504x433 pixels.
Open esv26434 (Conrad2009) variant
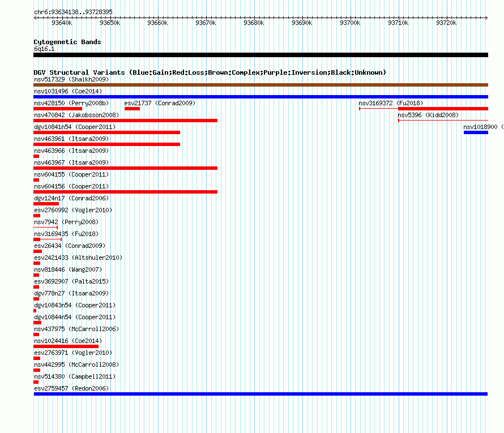click(x=70, y=246)
